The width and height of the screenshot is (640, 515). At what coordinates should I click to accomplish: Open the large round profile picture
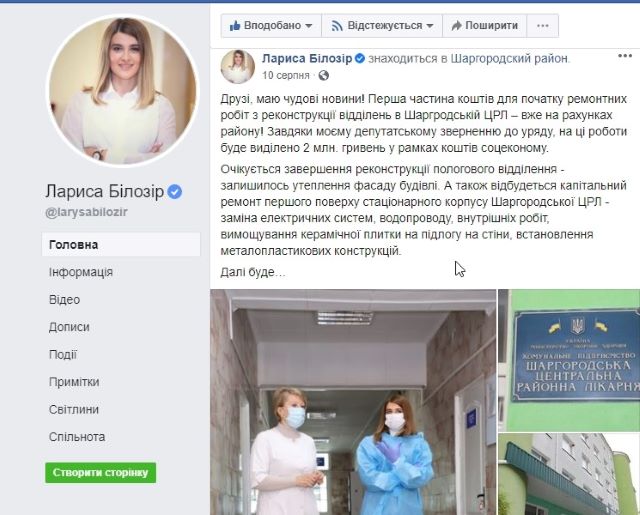(122, 91)
